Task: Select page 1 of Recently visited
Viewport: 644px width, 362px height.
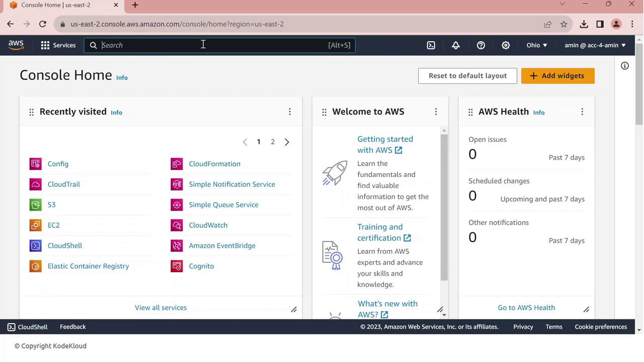Action: coord(259,142)
